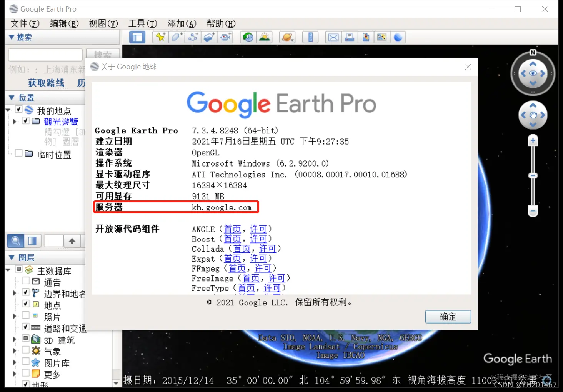Uncheck the 地点 layer checkbox
563x392 pixels.
(26, 304)
